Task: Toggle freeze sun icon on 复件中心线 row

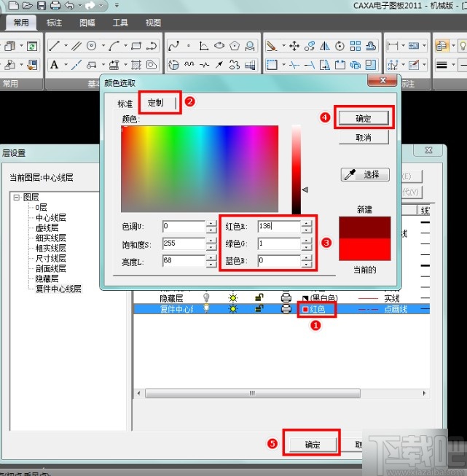Action: (x=232, y=309)
